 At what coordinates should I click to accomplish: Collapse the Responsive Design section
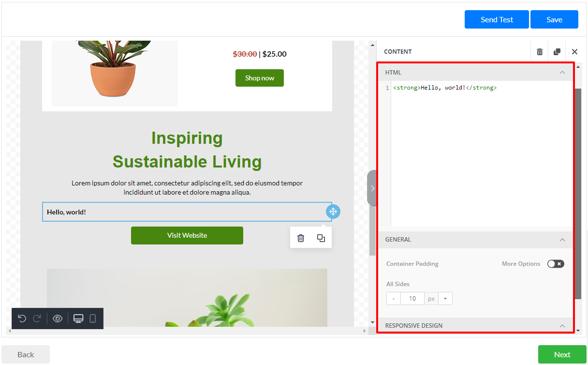pyautogui.click(x=562, y=326)
